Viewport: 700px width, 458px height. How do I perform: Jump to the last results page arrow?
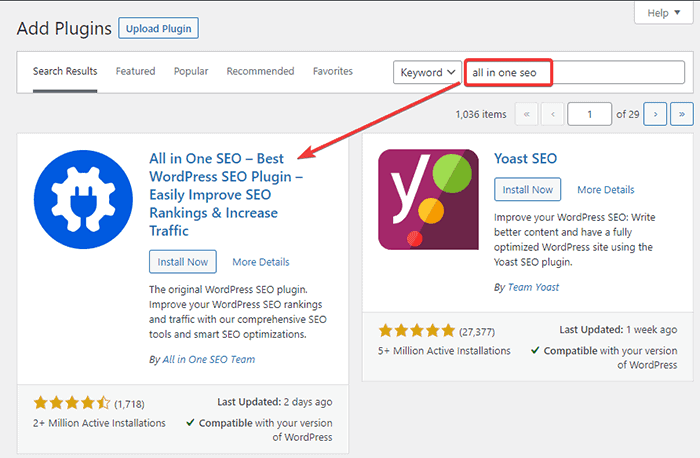point(681,114)
